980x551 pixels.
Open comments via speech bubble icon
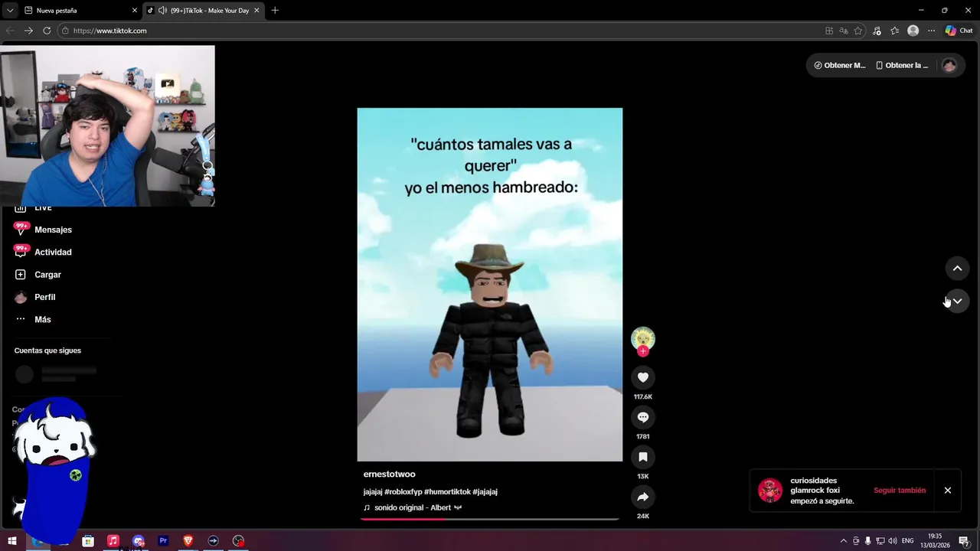click(x=643, y=417)
